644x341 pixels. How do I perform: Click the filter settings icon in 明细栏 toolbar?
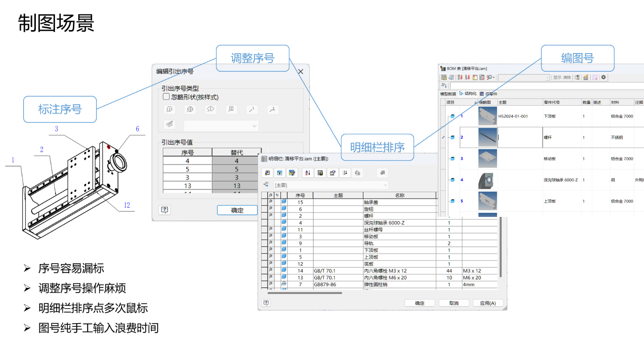click(292, 173)
